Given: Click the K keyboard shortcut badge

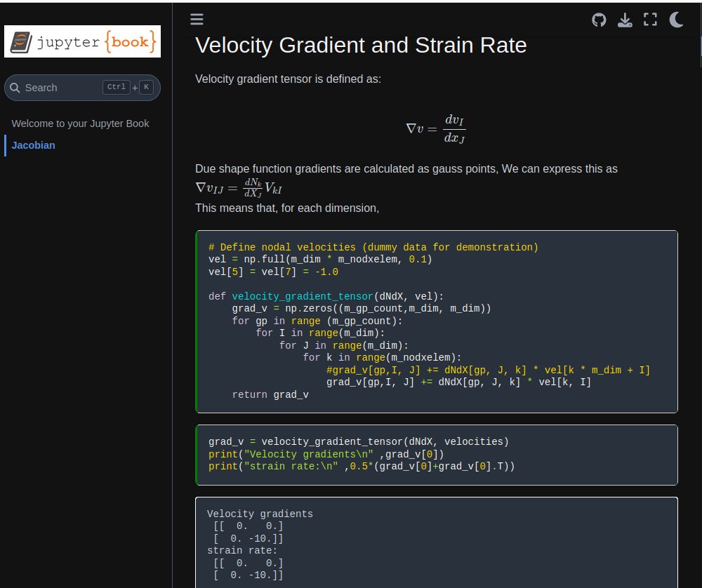Looking at the screenshot, I should pos(147,87).
